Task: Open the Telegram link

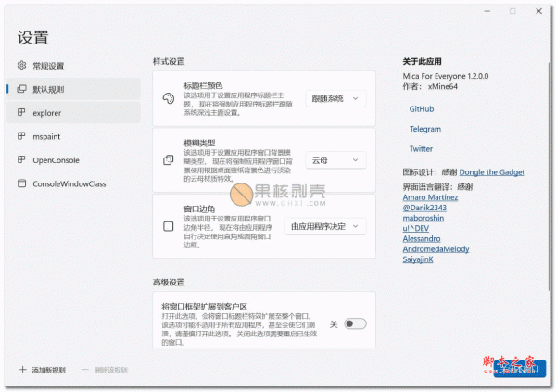Action: click(425, 129)
